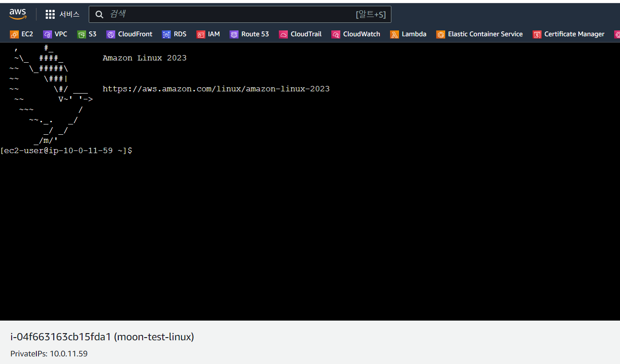Image resolution: width=620 pixels, height=364 pixels.
Task: Click the AWS logo home icon
Action: 18,14
